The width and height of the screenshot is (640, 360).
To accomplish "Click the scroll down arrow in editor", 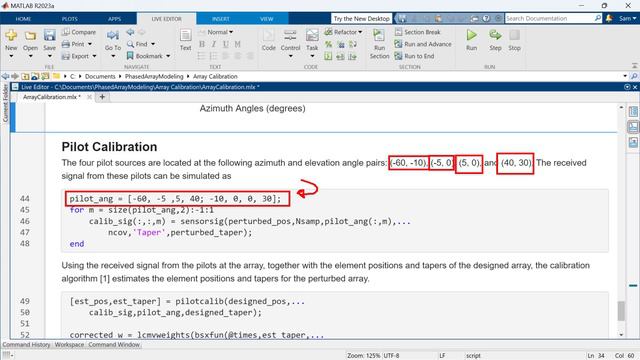I will point(621,335).
